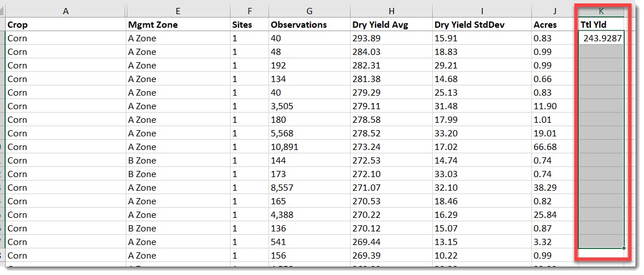Select B Zone cell beside yield 272.53
The image size is (644, 275).
coord(178,160)
